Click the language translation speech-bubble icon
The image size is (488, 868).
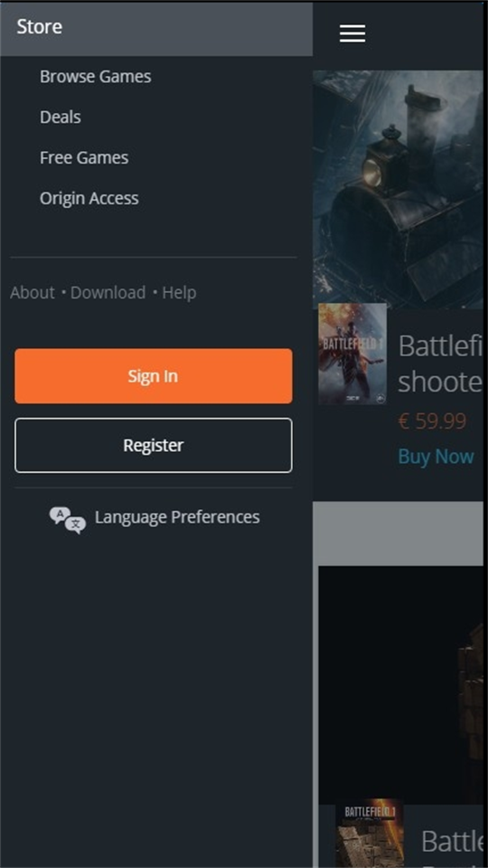(x=68, y=520)
